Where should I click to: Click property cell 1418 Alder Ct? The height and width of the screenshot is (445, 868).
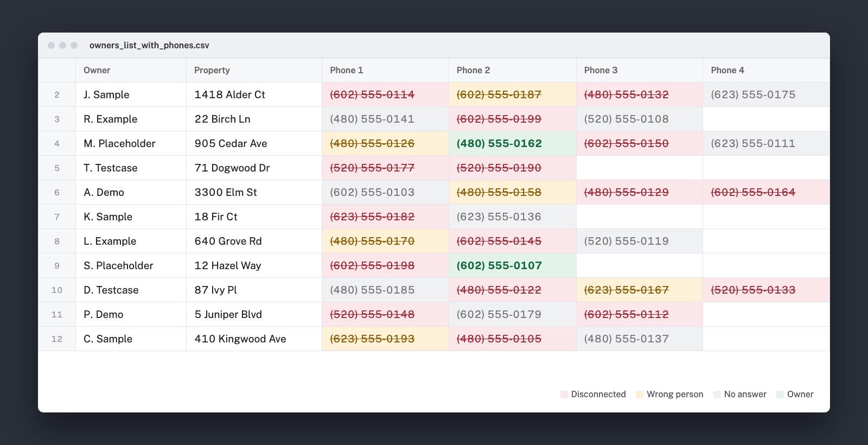click(254, 94)
